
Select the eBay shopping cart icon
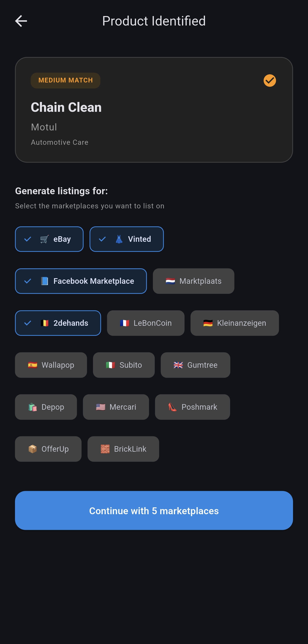pos(44,239)
